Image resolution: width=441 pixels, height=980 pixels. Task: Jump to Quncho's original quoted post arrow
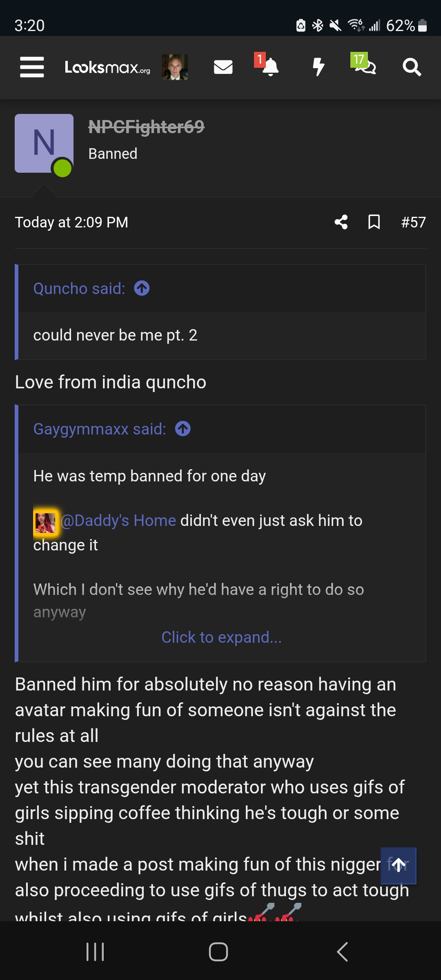point(142,288)
